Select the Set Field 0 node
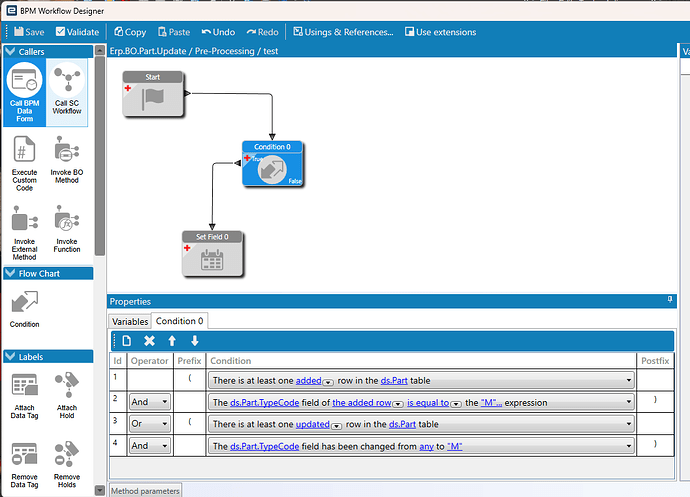Image resolution: width=690 pixels, height=497 pixels. point(212,254)
